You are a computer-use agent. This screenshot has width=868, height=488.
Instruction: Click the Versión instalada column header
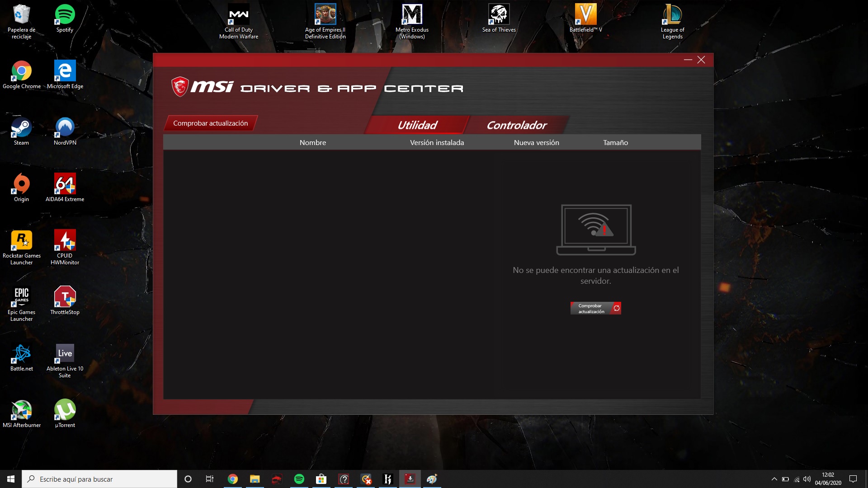click(437, 142)
